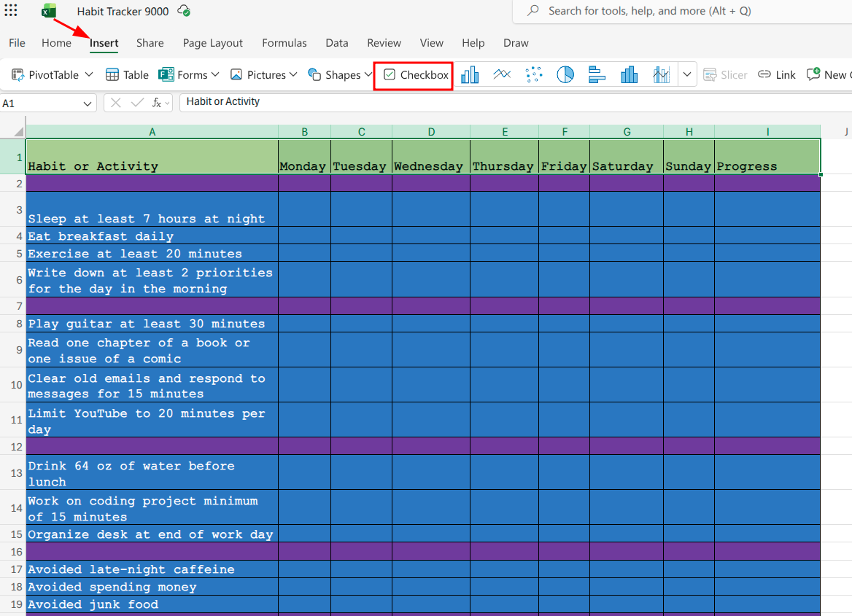Screen dimensions: 852x616
Task: Select cell 'Eat breakfast daily'
Action: [152, 235]
